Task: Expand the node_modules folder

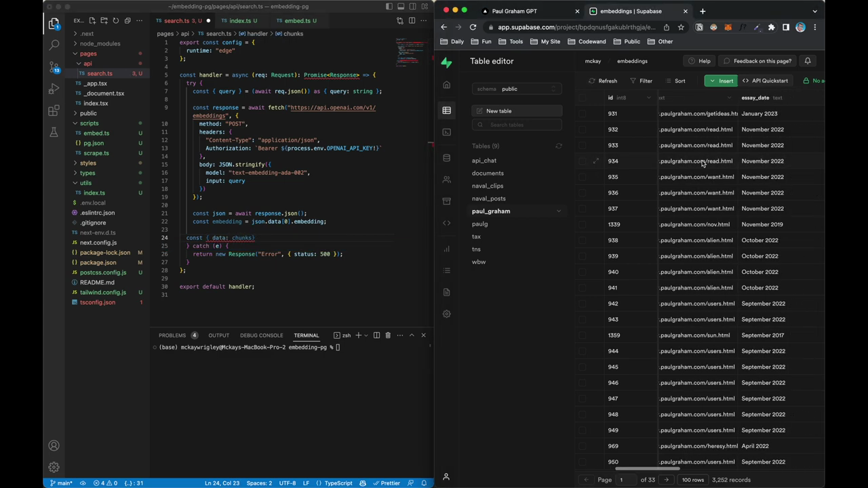Action: (100, 43)
